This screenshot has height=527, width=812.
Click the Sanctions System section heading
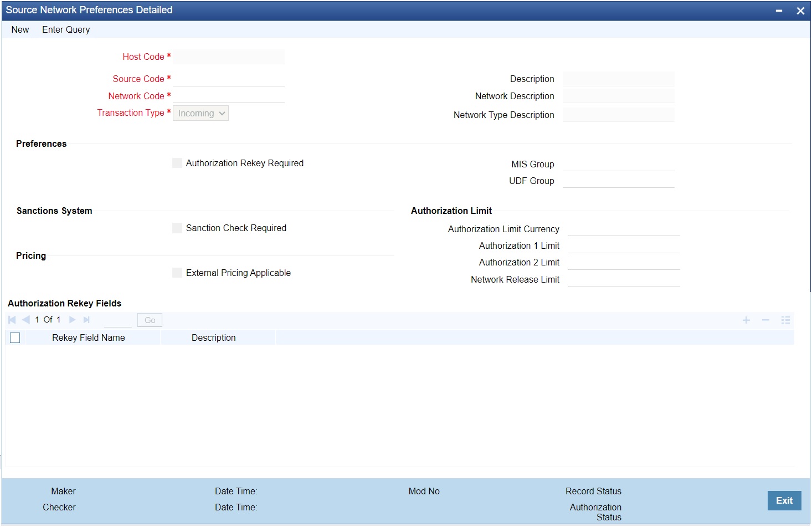pyautogui.click(x=54, y=211)
